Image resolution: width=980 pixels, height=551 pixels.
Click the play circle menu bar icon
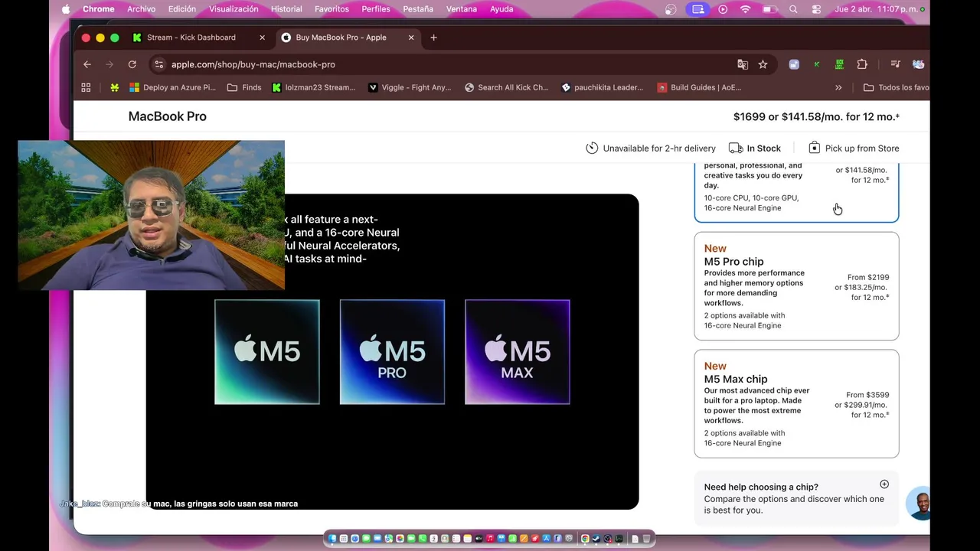[x=723, y=9]
